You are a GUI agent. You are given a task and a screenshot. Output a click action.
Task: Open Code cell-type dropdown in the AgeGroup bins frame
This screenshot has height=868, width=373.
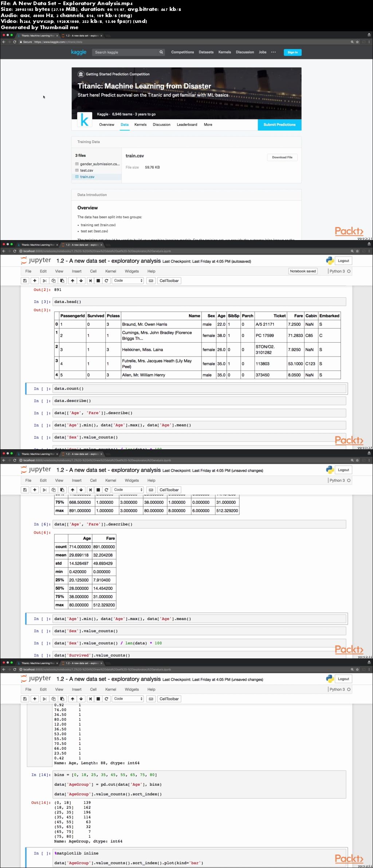point(128,698)
